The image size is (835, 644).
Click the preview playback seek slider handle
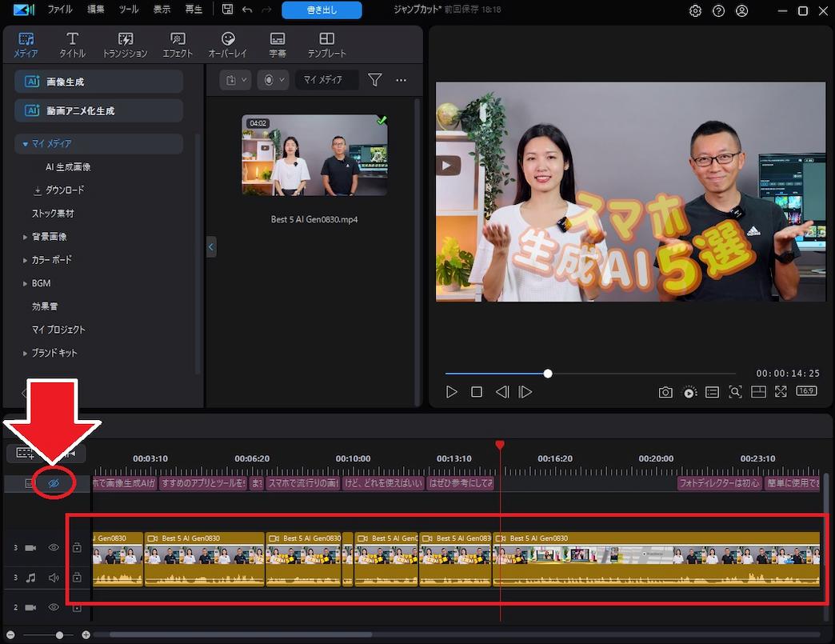tap(548, 374)
